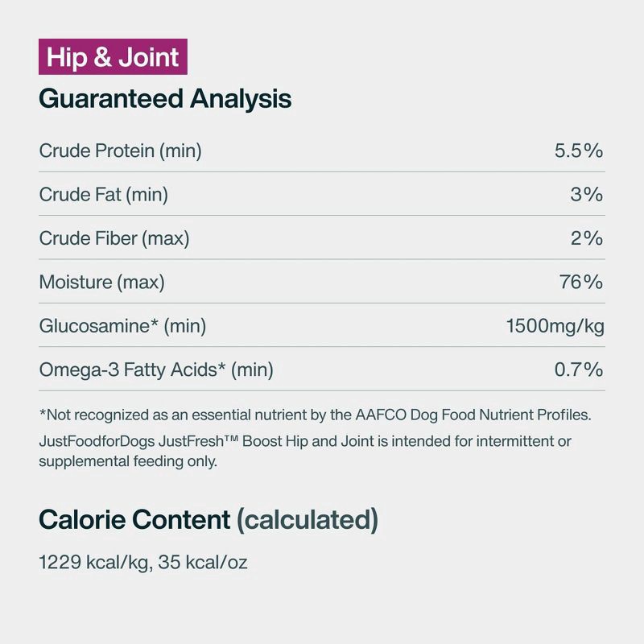Viewport: 644px width, 644px height.
Task: Click the Crude Fat (min) row label
Action: (104, 195)
